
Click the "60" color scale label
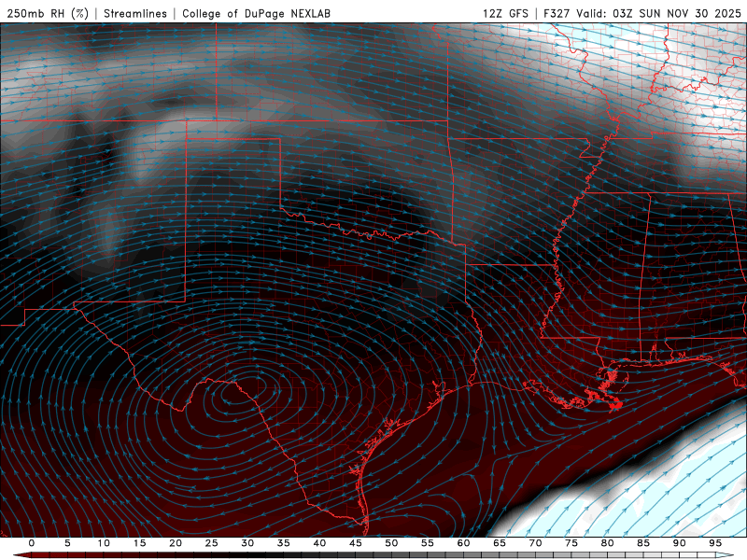point(463,543)
